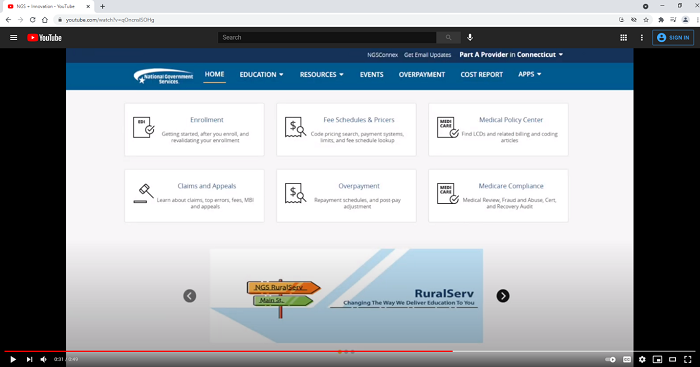Click the Claims and Appeals gavel icon
Screen dimensions: 700x367
(x=143, y=193)
